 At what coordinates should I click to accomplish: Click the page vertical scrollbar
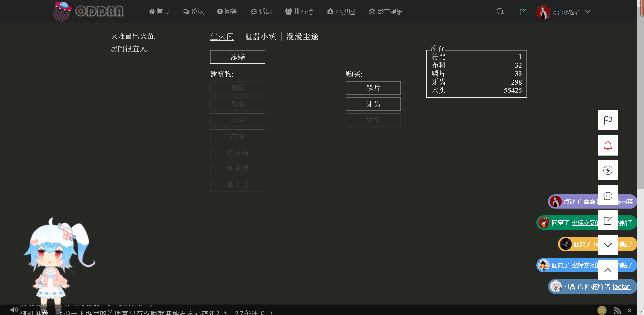(x=641, y=98)
